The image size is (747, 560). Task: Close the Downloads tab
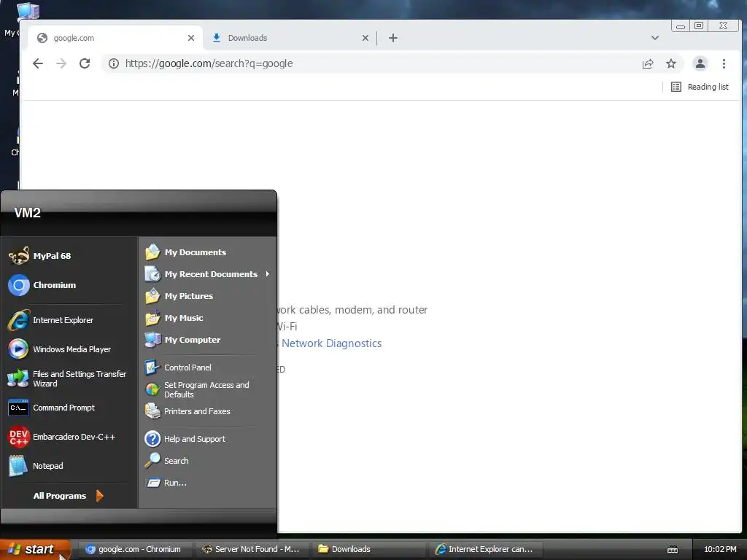tap(365, 38)
